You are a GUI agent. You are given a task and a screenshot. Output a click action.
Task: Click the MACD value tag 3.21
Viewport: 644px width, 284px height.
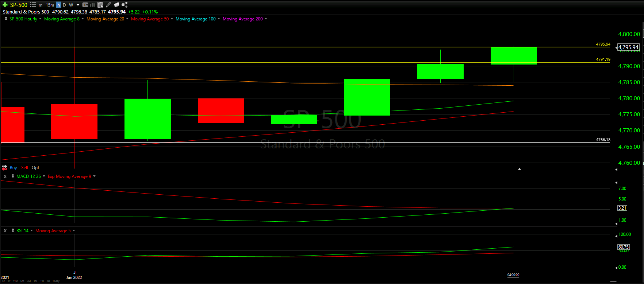622,208
